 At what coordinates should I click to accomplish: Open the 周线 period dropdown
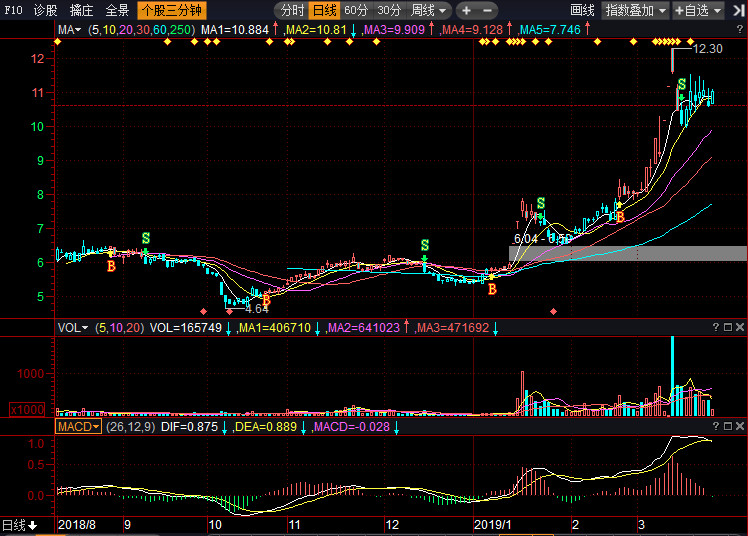[428, 10]
